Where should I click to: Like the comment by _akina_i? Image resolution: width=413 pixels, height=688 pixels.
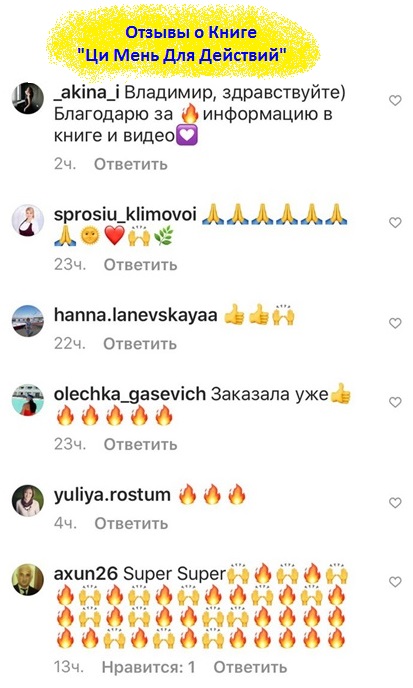395,100
